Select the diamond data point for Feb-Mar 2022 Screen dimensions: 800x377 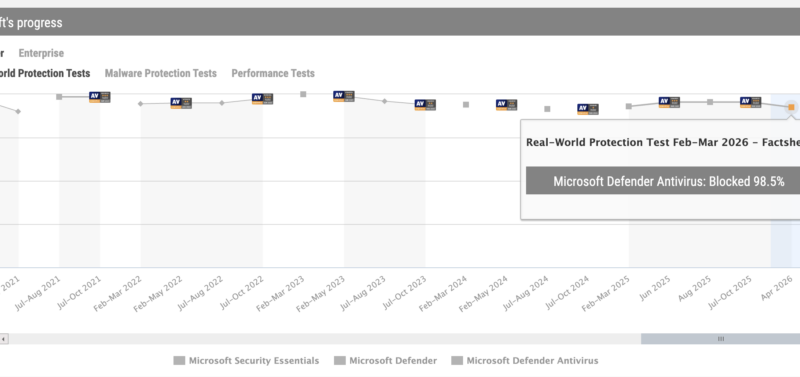point(141,104)
